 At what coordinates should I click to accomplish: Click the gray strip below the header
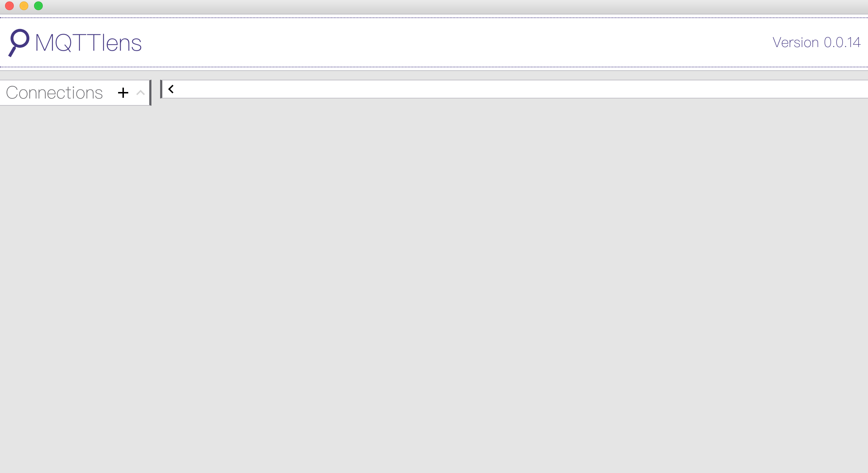434,75
